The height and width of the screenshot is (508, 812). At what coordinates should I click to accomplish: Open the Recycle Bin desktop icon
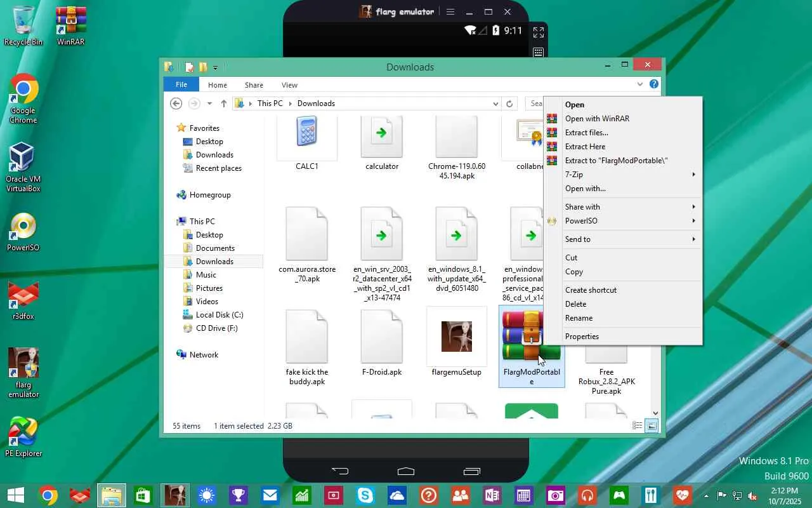pos(23,25)
